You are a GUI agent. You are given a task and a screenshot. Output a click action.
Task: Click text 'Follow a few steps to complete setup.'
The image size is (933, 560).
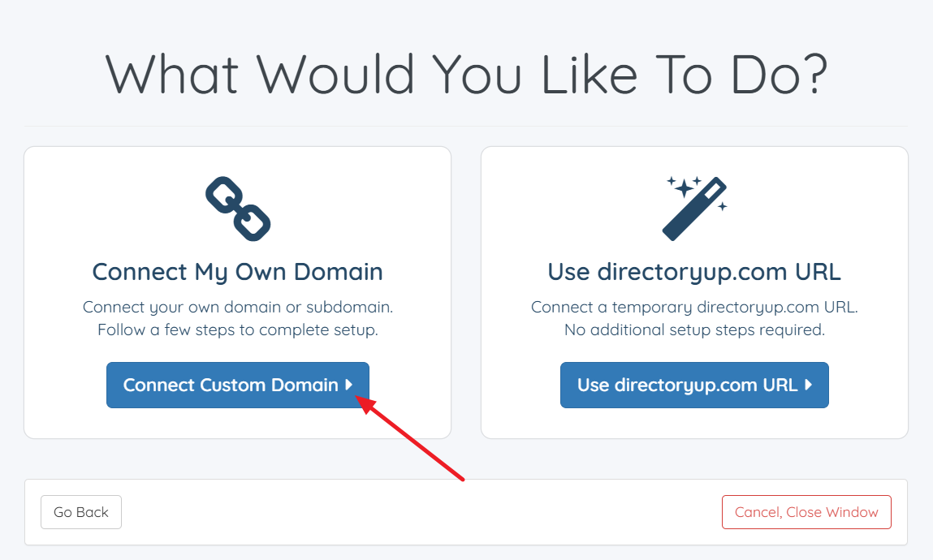237,330
